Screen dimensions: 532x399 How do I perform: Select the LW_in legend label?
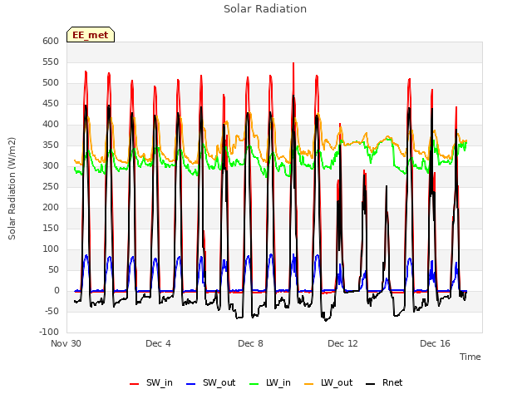coord(278,382)
